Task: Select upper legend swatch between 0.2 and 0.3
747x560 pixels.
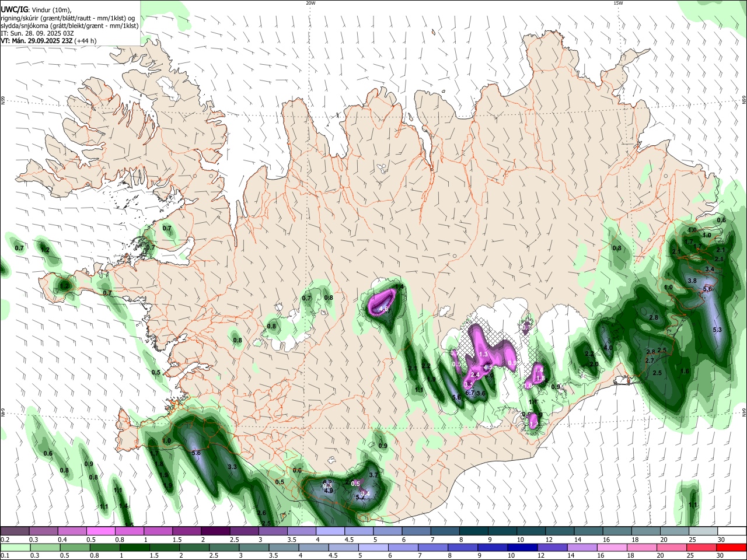Action: (x=15, y=531)
